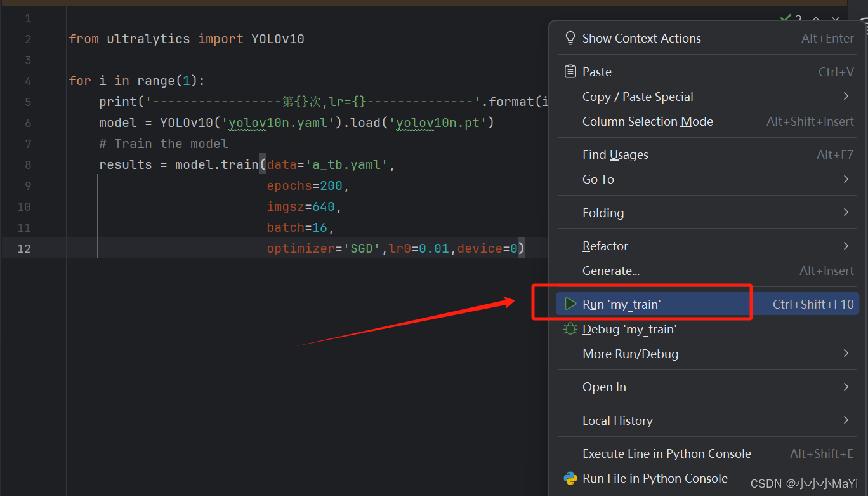The height and width of the screenshot is (496, 868).
Task: Expand the Refactor submenu
Action: pyautogui.click(x=708, y=246)
